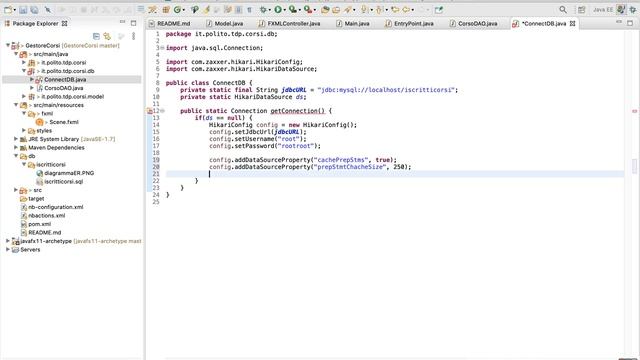
Task: Select Scene.fxml in the tree
Action: click(64, 122)
